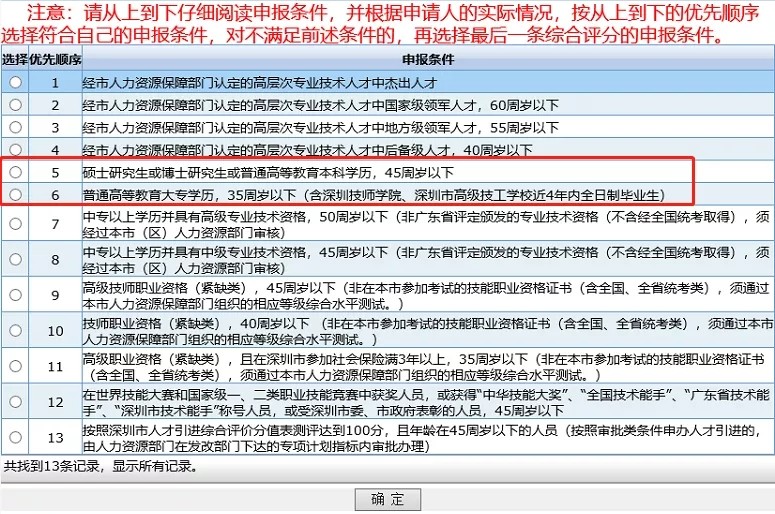Viewport: 775px width, 514px height.
Task: Select radio button for priority 4
Action: pos(15,149)
